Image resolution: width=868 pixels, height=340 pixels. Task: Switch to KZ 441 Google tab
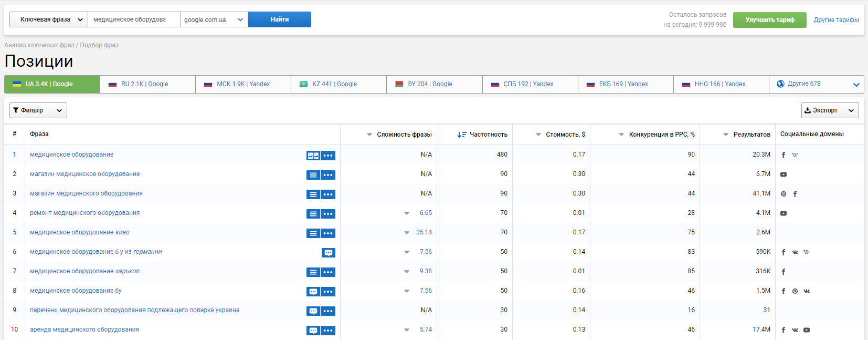click(338, 84)
